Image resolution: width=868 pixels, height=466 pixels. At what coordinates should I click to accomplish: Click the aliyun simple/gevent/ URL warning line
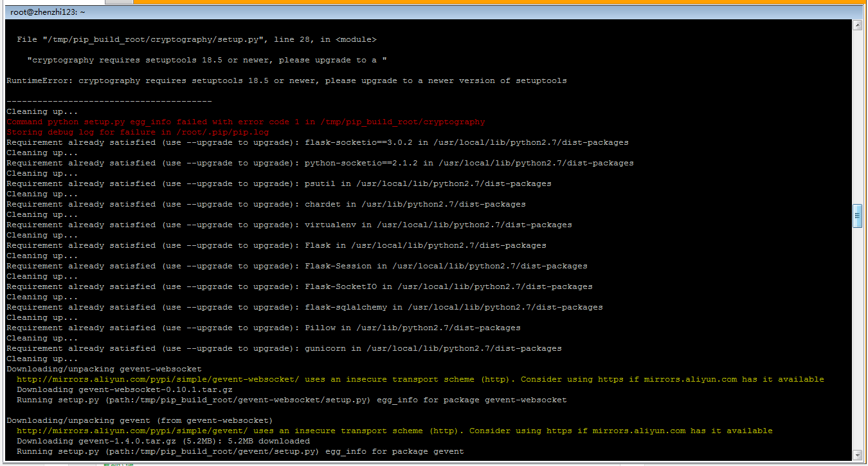pos(395,431)
